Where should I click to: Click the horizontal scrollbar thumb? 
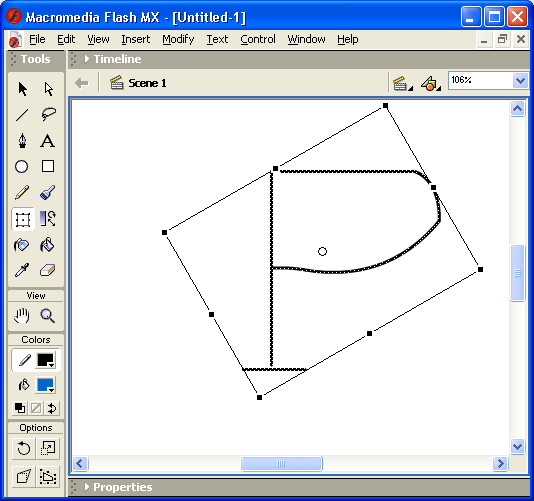click(281, 464)
